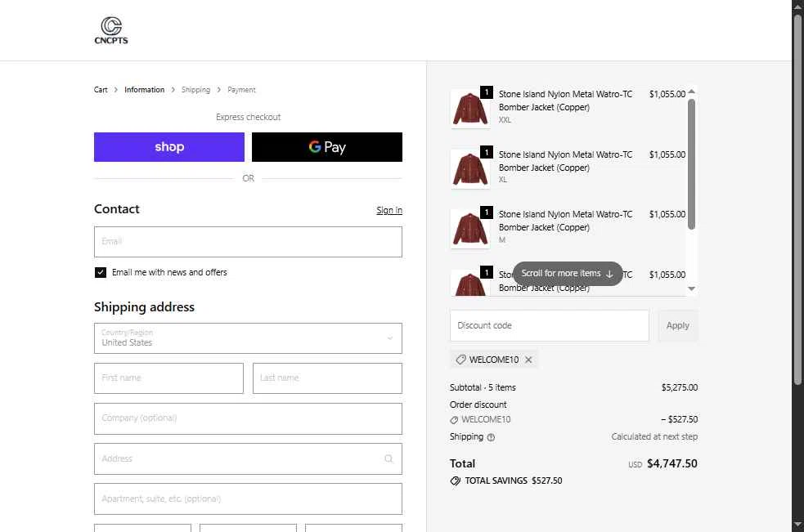
Task: Click the "Calculated at next step" text
Action: tap(654, 436)
